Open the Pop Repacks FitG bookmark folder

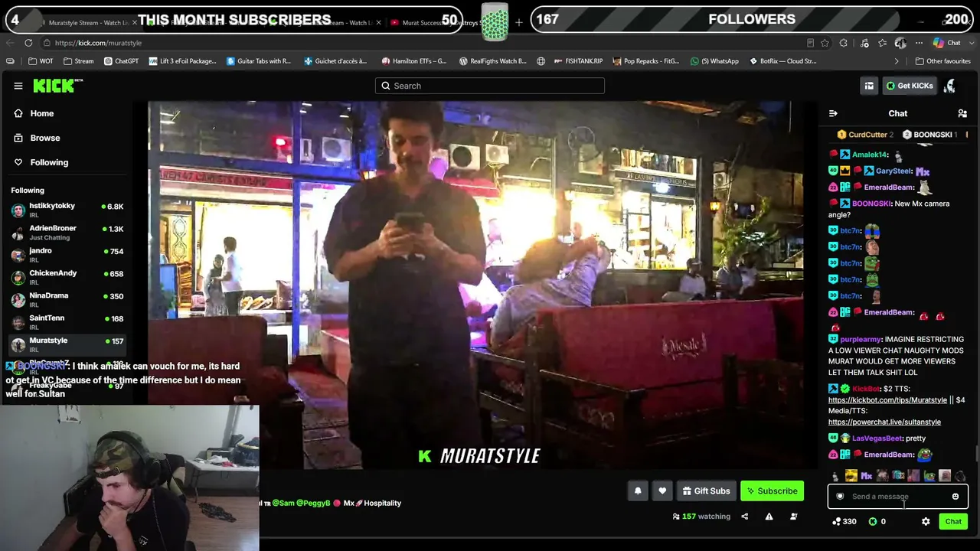coord(645,61)
